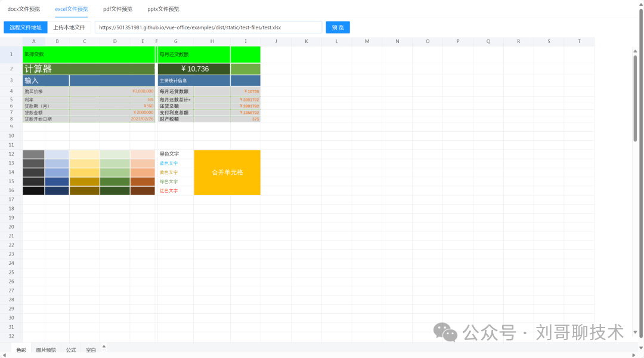
Task: Click the 红色文字 text cell
Action: pos(175,191)
